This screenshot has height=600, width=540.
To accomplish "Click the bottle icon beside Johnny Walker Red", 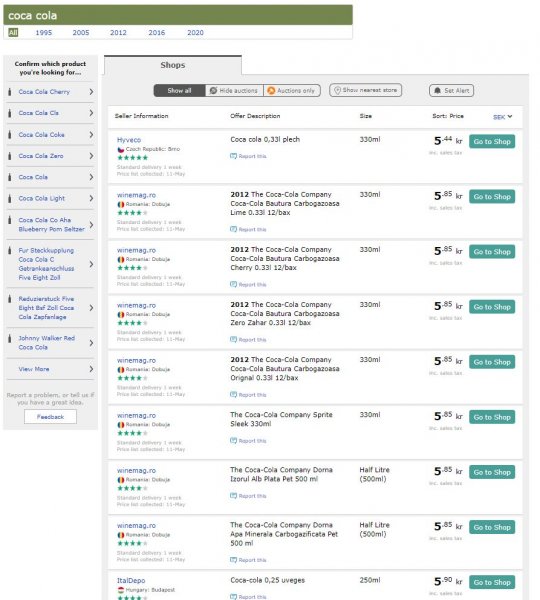I will coord(10,338).
